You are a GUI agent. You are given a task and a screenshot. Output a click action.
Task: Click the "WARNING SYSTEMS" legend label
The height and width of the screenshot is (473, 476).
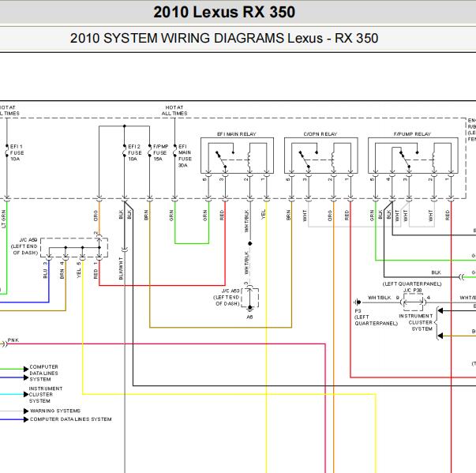coord(55,411)
